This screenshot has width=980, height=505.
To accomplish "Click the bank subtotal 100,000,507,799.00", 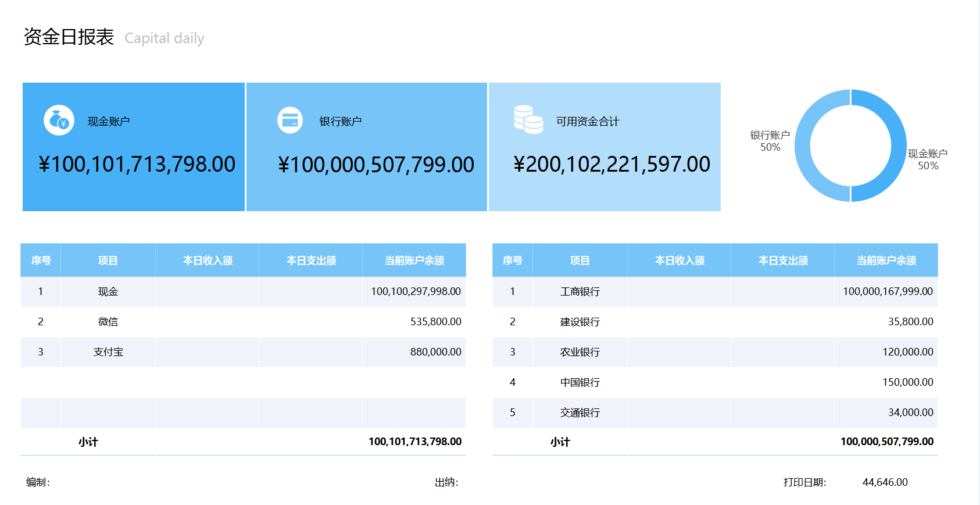I will [x=887, y=442].
